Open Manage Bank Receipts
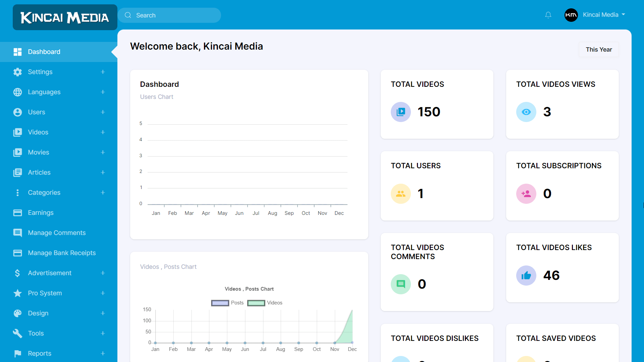The height and width of the screenshot is (362, 644). click(x=62, y=253)
